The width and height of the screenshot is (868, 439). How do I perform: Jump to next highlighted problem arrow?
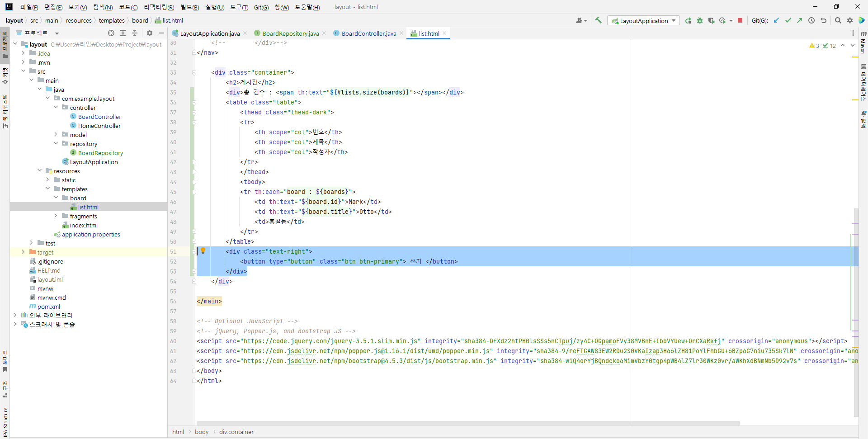(853, 45)
